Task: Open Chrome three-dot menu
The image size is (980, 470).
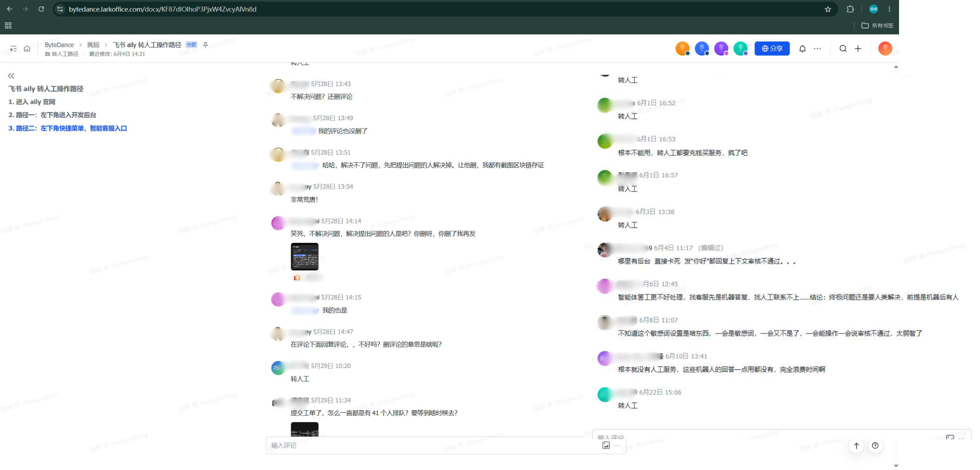Action: click(x=889, y=9)
